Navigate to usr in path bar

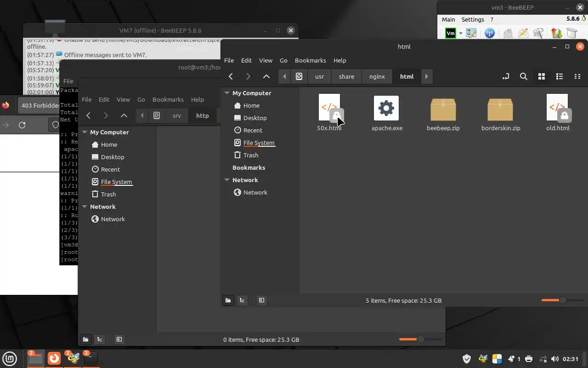319,76
